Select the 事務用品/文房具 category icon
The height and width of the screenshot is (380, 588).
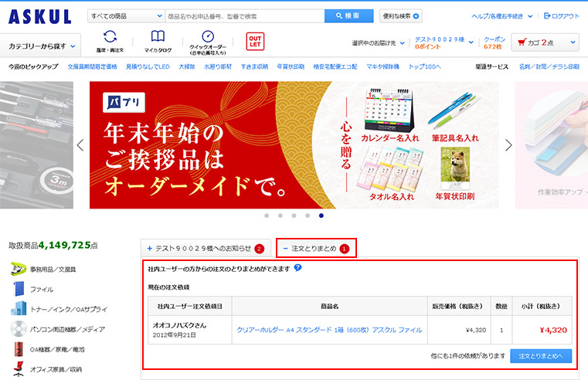point(17,269)
